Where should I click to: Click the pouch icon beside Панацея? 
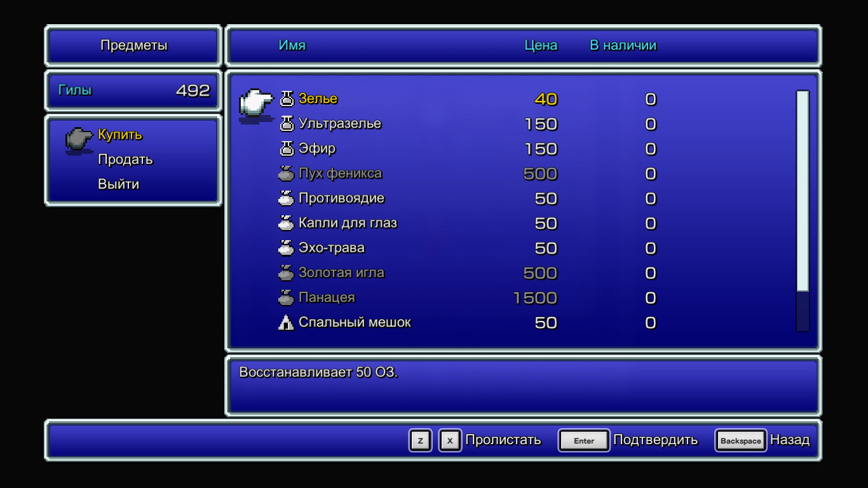287,297
